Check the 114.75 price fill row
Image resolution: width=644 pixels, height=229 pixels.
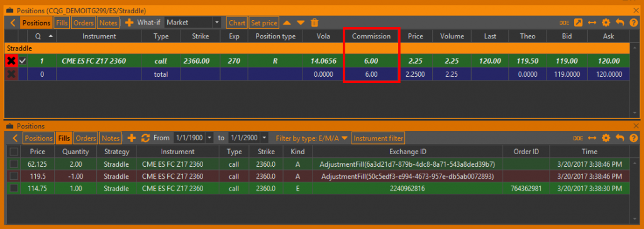coord(14,188)
